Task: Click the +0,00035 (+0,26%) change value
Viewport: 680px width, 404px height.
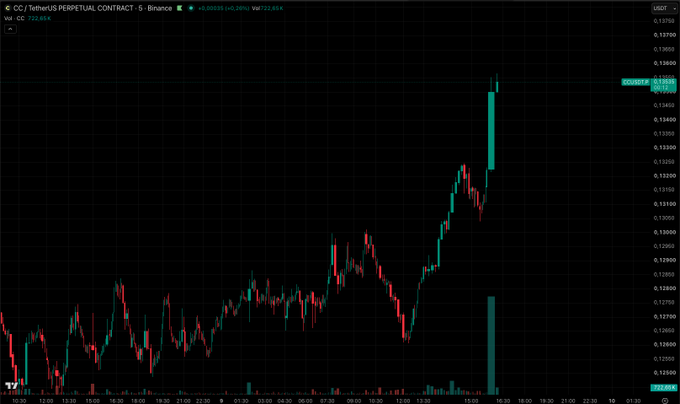Action: 224,8
